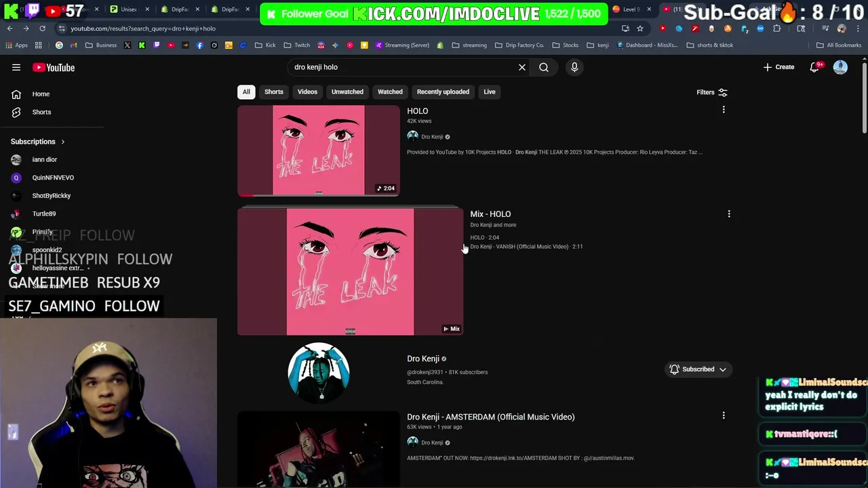Open more options for the HOLO video
Screen dimensions: 868x488
click(724, 110)
